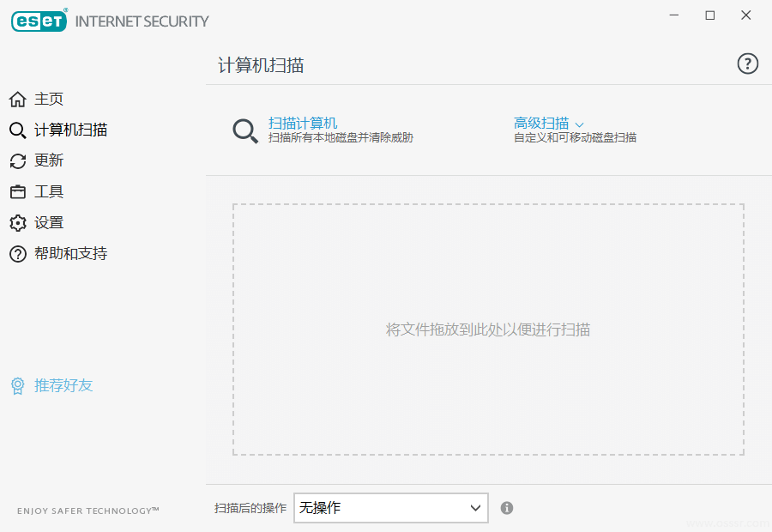Start scan via the 扫描计算机 link
The width and height of the screenshot is (772, 532).
[303, 123]
